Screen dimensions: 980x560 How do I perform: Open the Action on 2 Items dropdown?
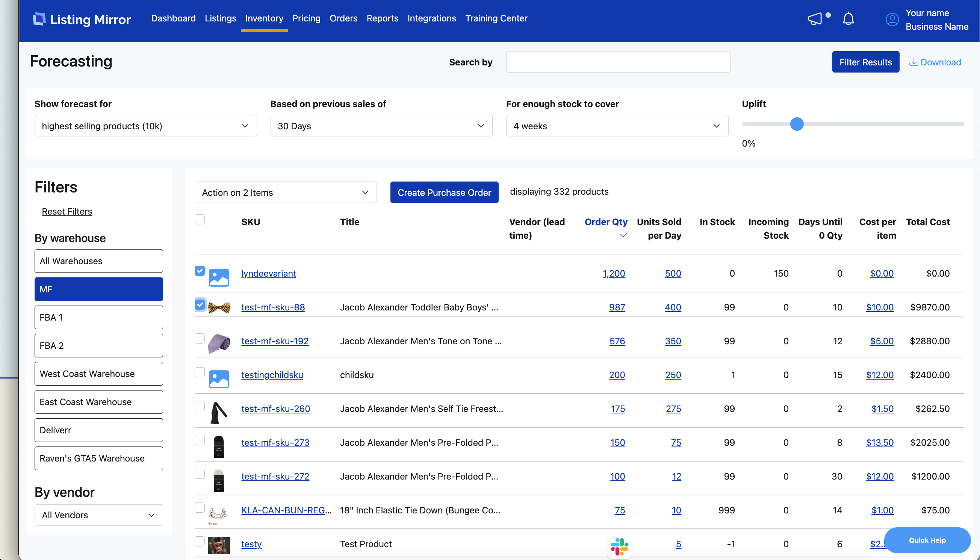[x=285, y=192]
